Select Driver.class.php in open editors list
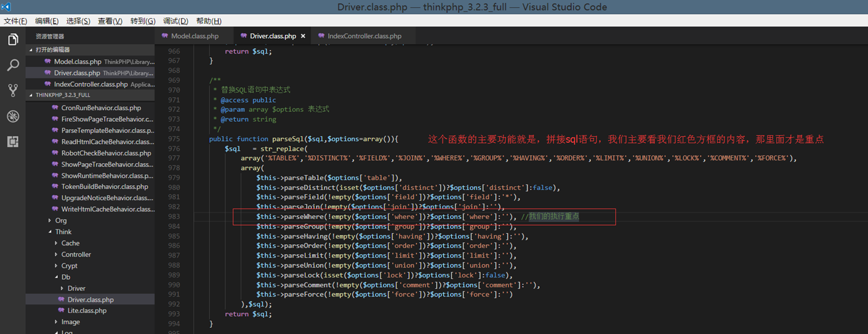Image resolution: width=868 pixels, height=334 pixels. click(x=90, y=73)
